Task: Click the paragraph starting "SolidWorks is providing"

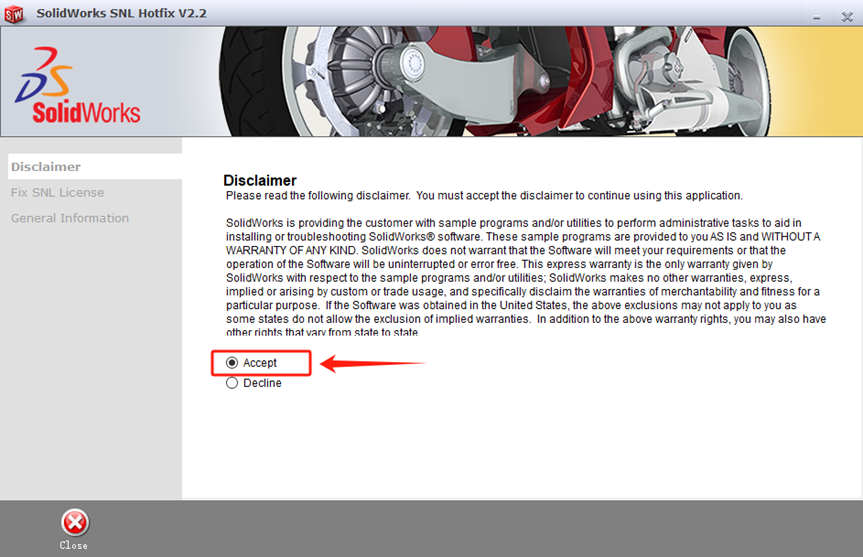Action: [526, 277]
